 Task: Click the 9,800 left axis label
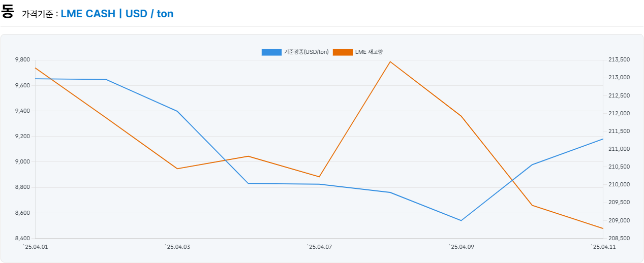[23, 60]
